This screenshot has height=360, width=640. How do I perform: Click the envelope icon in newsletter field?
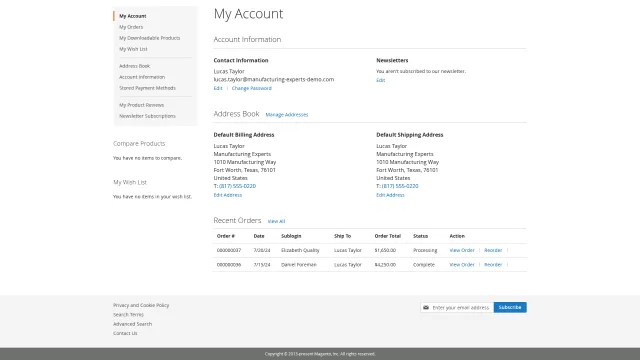[x=426, y=307]
